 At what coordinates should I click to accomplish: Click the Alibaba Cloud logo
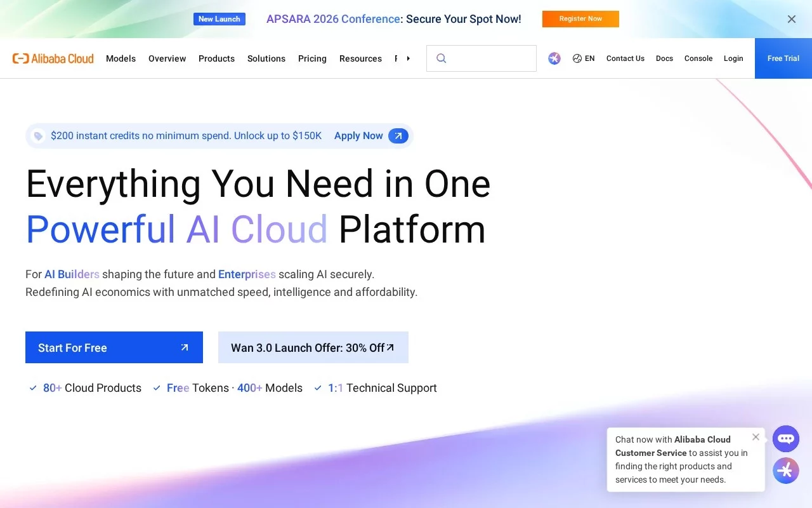point(53,58)
